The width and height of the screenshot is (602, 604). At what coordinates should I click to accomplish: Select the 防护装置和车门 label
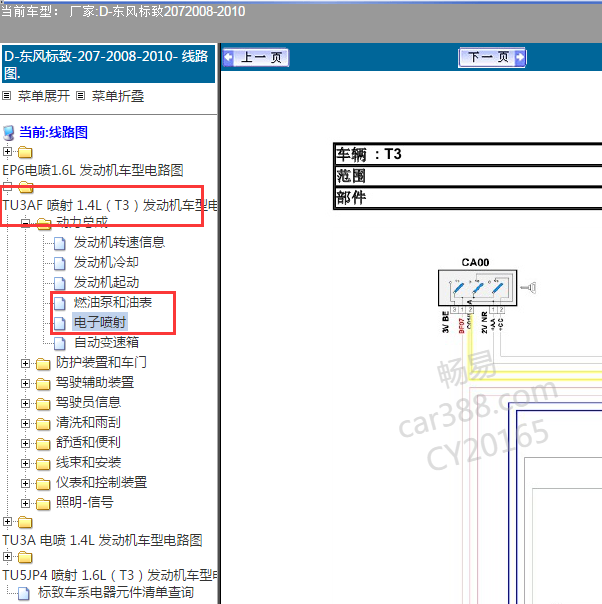[101, 362]
